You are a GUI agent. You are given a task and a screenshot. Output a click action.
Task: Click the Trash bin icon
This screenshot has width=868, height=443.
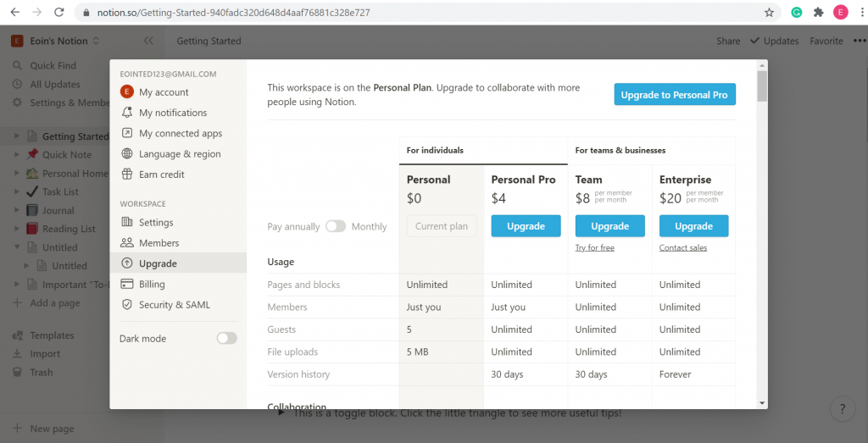(x=18, y=372)
